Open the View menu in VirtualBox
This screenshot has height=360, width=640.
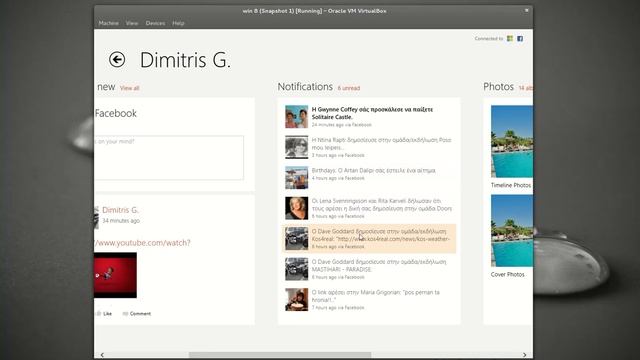tap(132, 23)
